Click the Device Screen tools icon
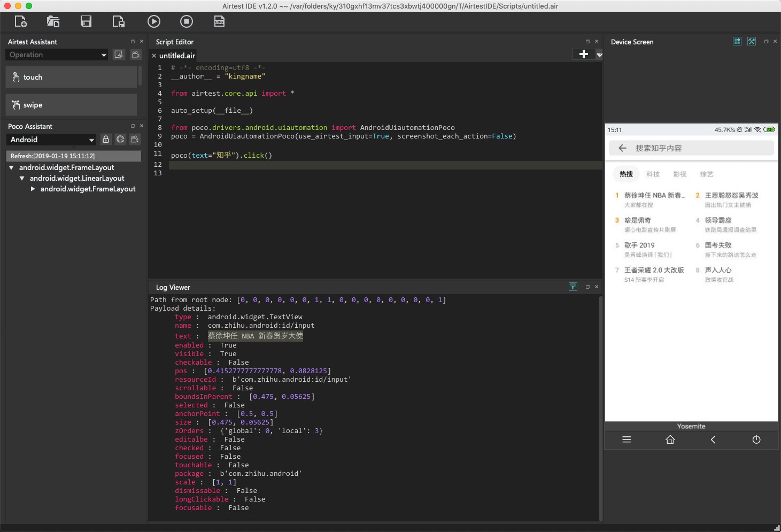Screen dimensions: 781x532 751,42
